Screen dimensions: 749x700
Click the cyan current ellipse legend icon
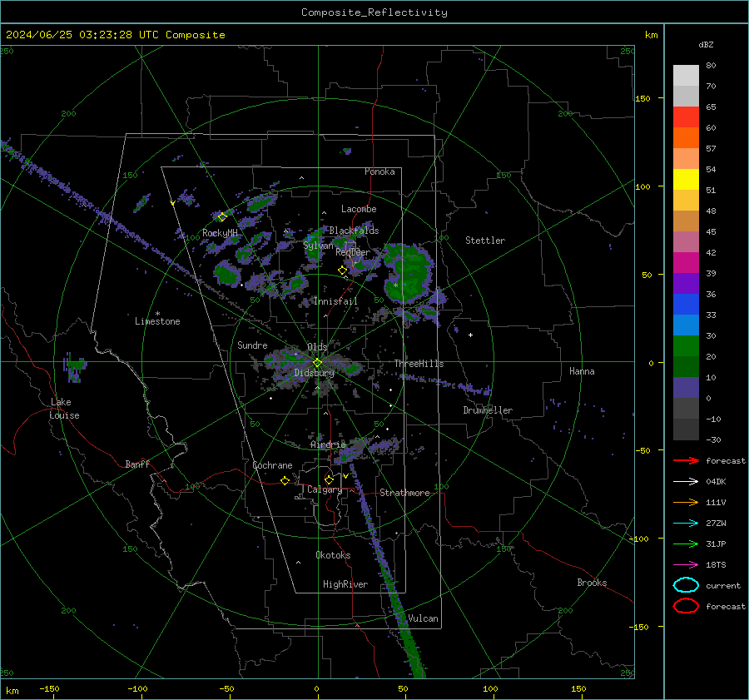pyautogui.click(x=686, y=585)
